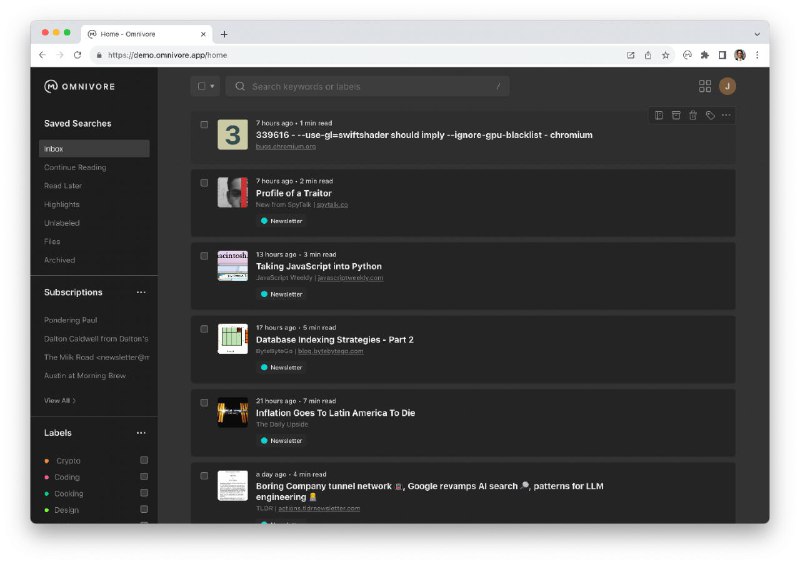Open the notebook icon on first article

pos(659,115)
